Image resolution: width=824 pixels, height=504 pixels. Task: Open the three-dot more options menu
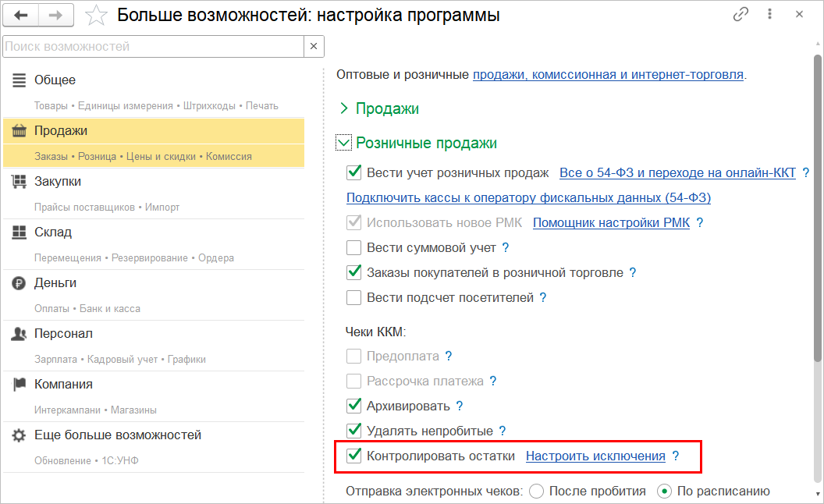[770, 15]
